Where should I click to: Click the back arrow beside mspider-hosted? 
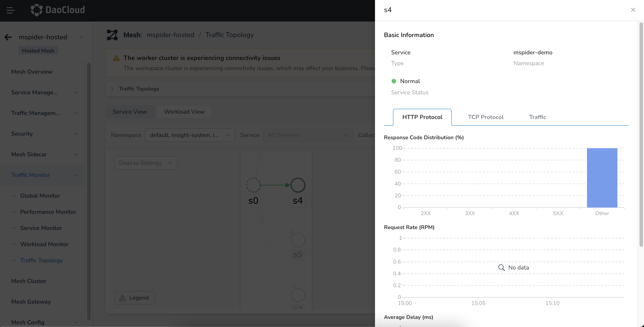(8, 37)
